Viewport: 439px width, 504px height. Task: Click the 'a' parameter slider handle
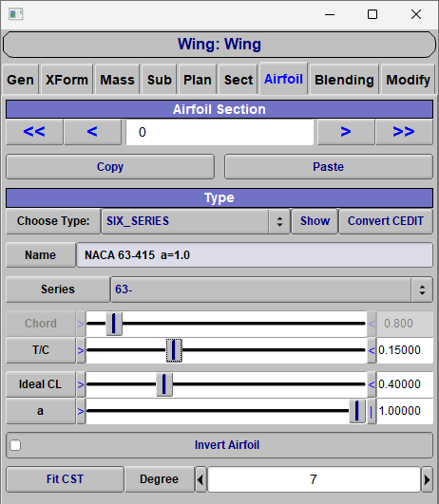(x=357, y=411)
